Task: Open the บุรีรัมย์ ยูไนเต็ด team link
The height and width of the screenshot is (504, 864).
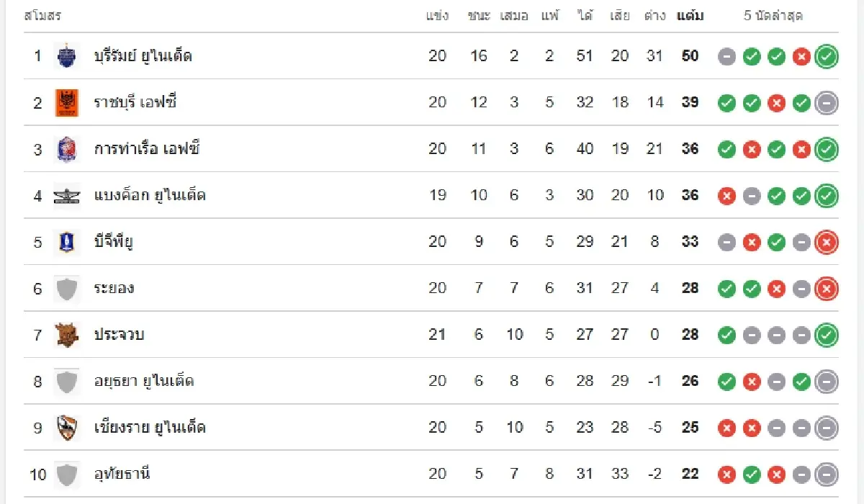Action: [x=143, y=56]
